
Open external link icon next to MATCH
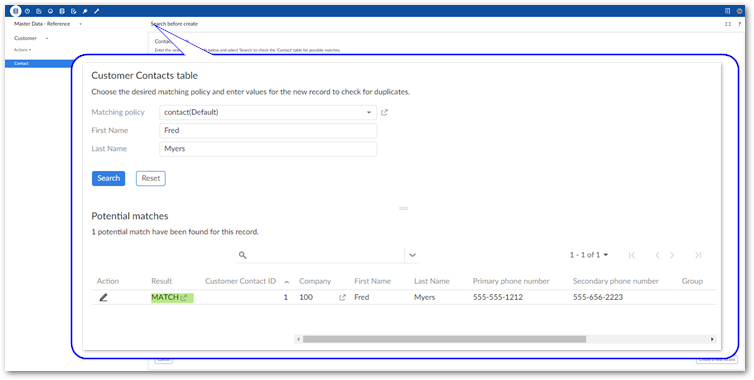pos(184,298)
